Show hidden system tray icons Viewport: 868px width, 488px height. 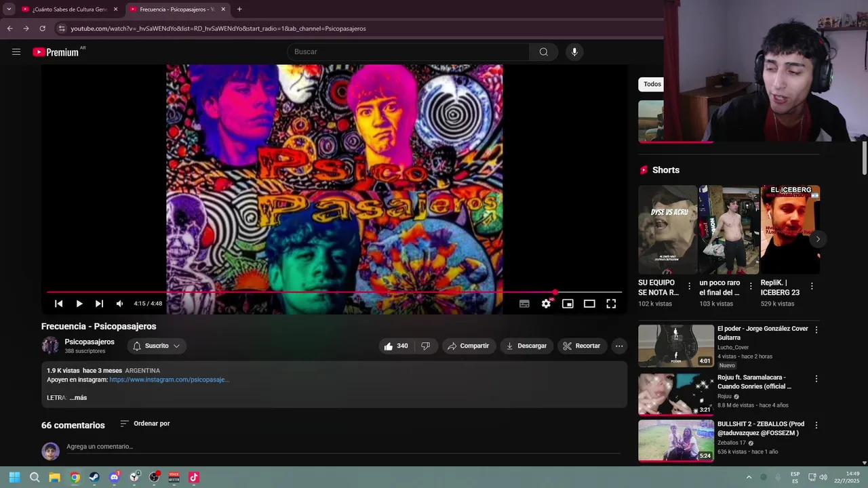click(x=749, y=477)
